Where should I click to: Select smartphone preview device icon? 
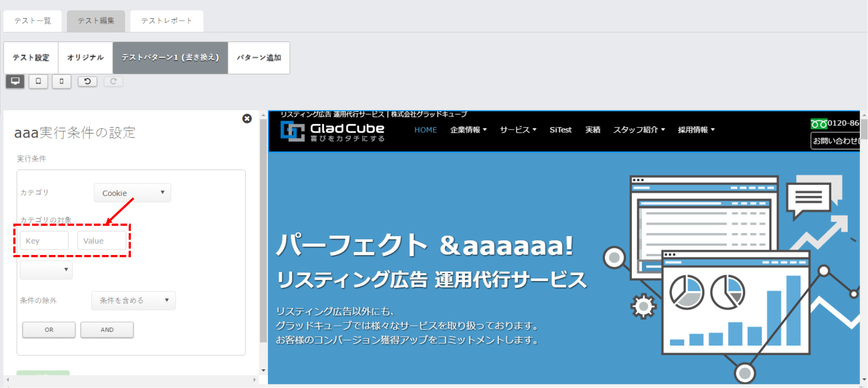[x=61, y=81]
